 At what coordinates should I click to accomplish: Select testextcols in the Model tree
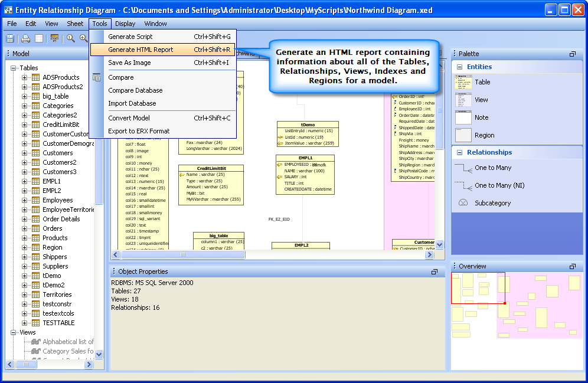click(58, 314)
